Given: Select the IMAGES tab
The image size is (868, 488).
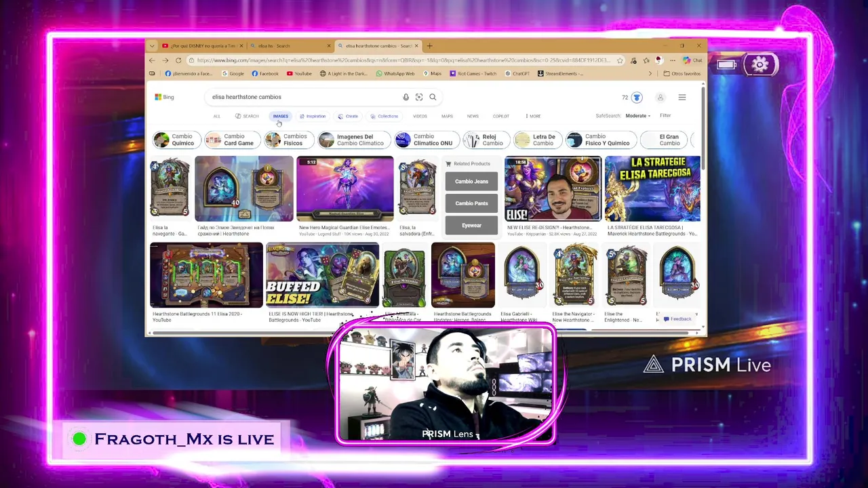Looking at the screenshot, I should click(x=281, y=117).
